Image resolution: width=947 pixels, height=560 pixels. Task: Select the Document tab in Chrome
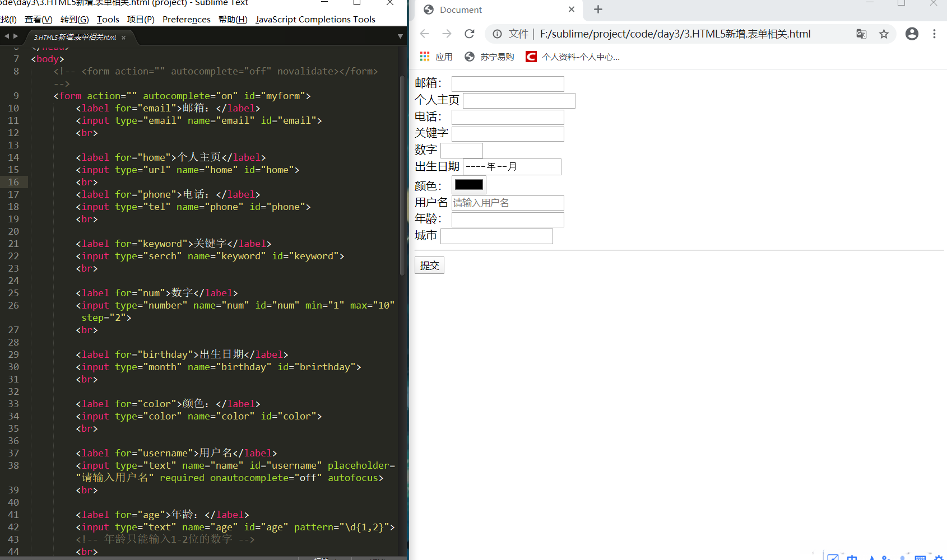pyautogui.click(x=499, y=10)
